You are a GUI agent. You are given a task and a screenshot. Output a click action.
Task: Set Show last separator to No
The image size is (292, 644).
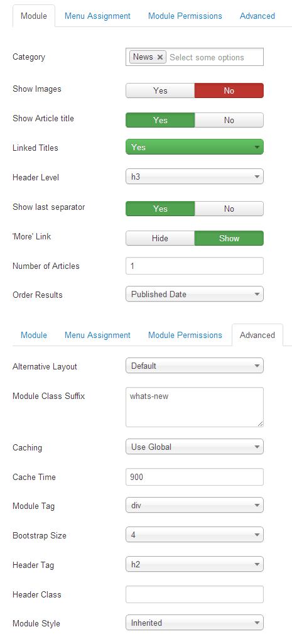click(x=229, y=209)
